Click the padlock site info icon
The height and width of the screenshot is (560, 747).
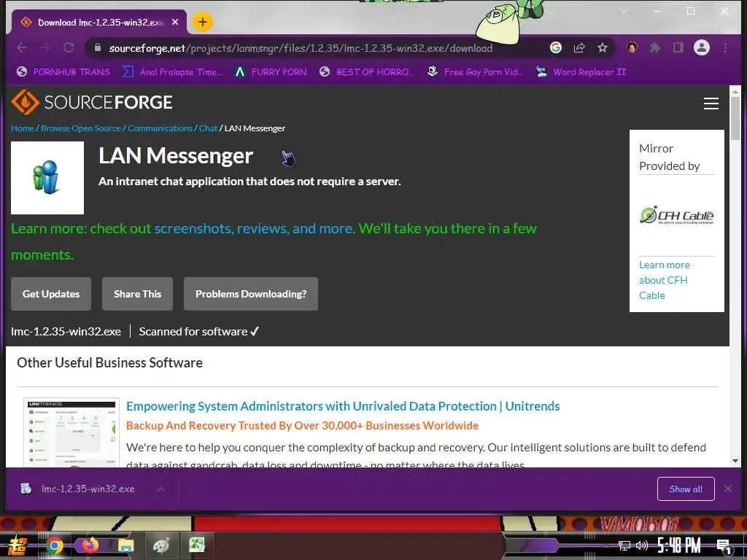[97, 47]
